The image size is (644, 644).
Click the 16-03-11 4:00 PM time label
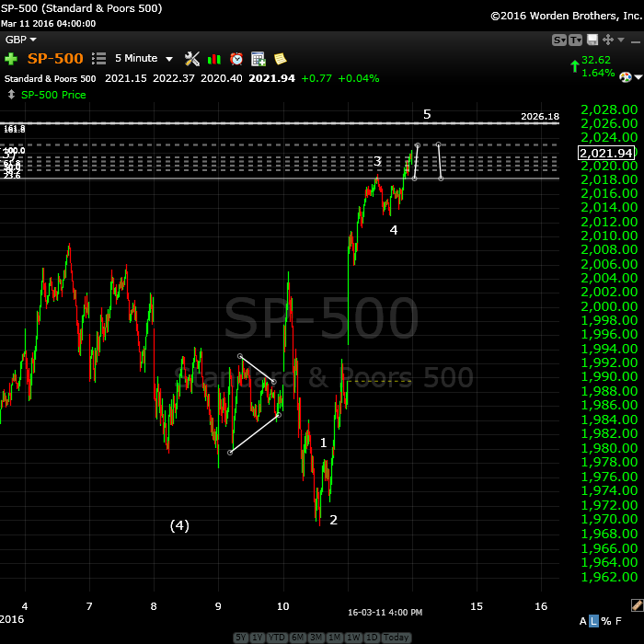[385, 613]
